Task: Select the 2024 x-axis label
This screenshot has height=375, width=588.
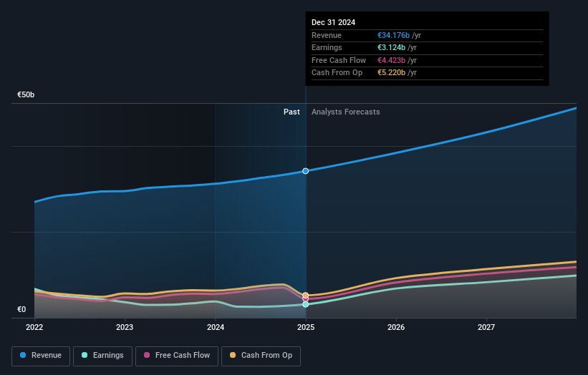Action: click(216, 327)
